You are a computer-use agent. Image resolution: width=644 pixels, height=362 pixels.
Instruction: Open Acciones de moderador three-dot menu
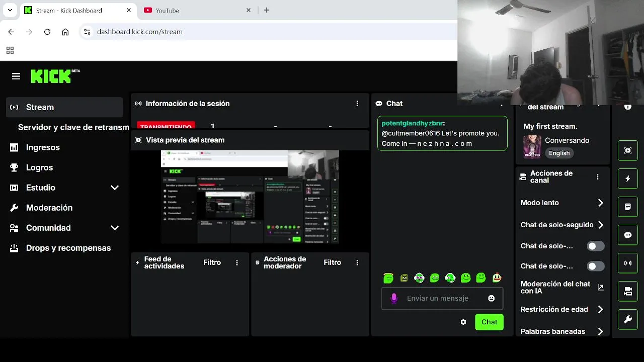(x=357, y=262)
